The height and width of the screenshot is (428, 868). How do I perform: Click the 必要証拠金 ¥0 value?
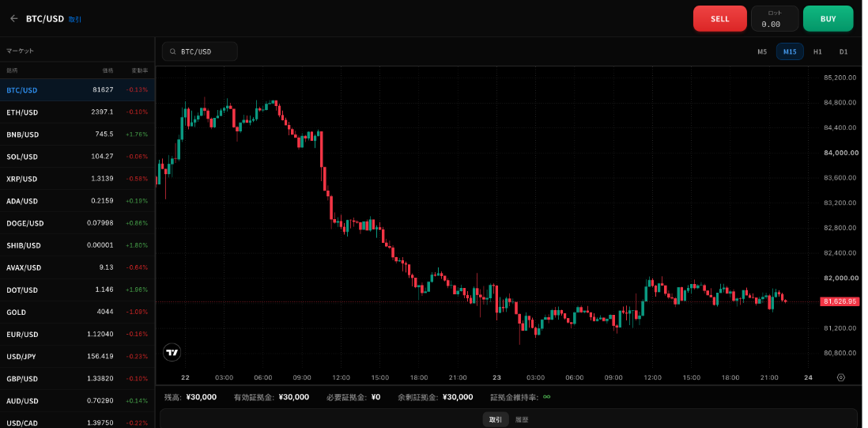(376, 397)
